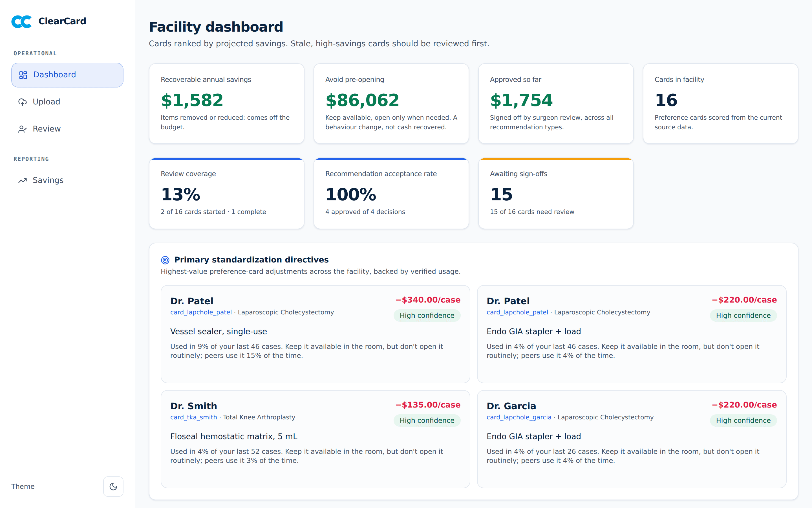Open the Review section
The width and height of the screenshot is (812, 508).
67,129
